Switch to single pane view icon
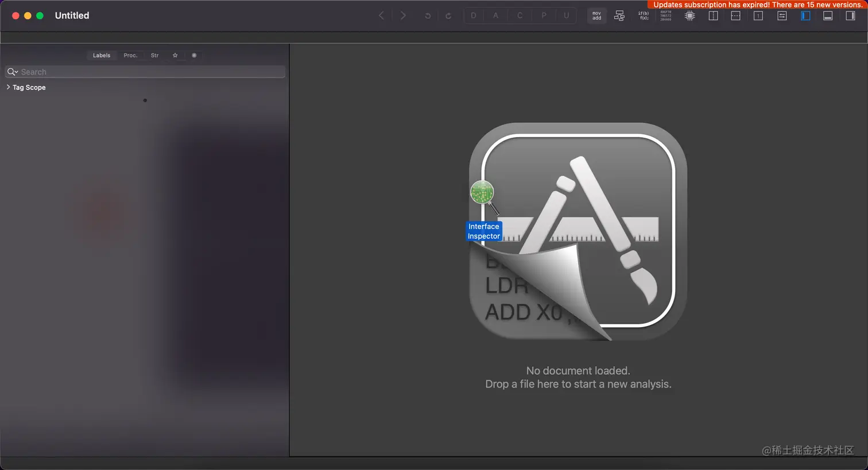868x470 pixels. point(758,15)
